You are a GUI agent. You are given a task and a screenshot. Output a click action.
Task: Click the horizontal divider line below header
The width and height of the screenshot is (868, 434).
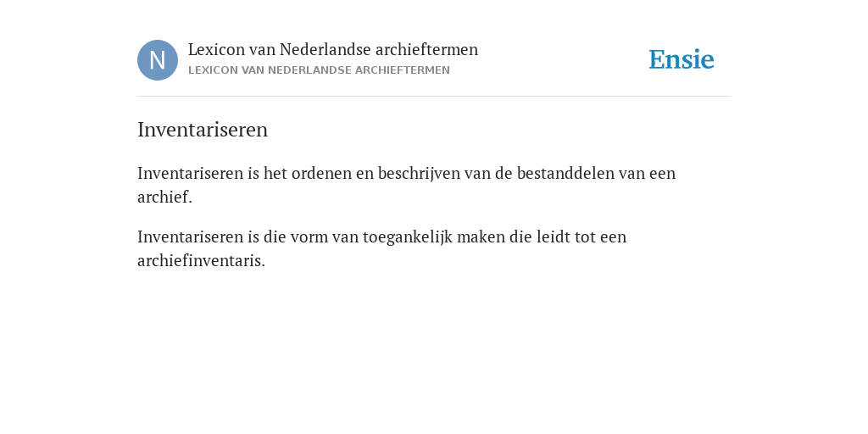click(434, 97)
